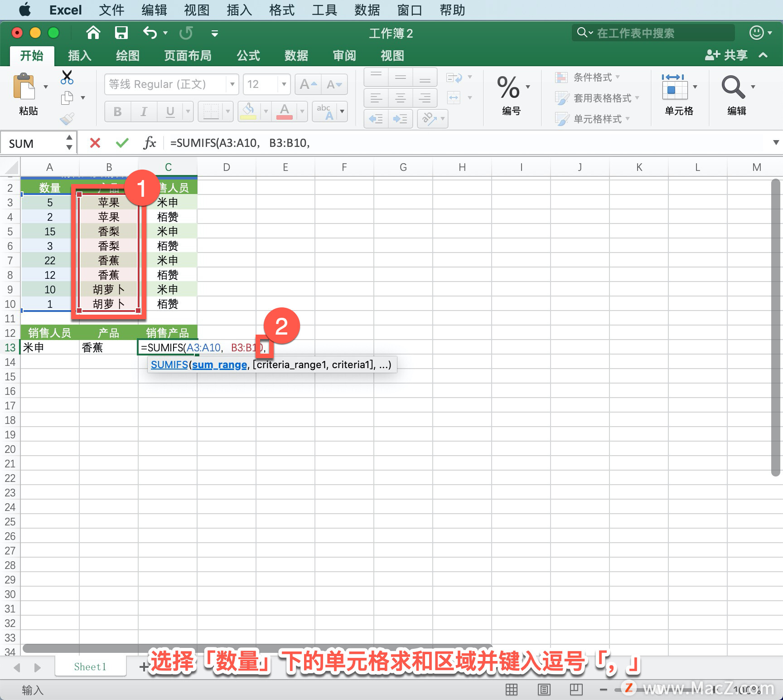Expand the font name dropdown
The height and width of the screenshot is (700, 783).
point(232,84)
